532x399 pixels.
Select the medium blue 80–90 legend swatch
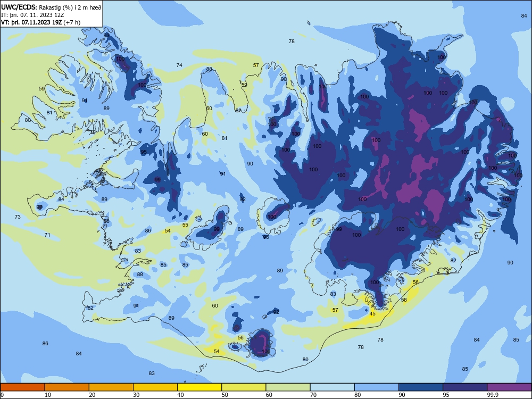click(x=377, y=387)
